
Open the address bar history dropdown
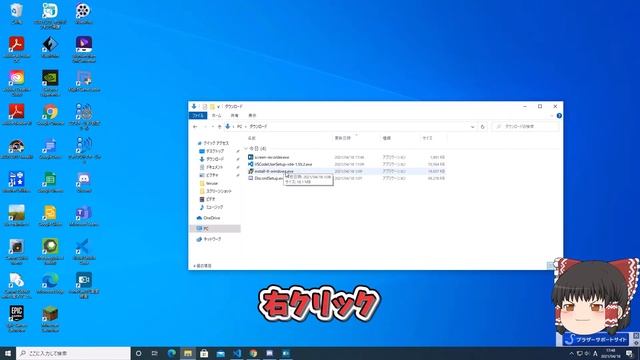pos(472,127)
